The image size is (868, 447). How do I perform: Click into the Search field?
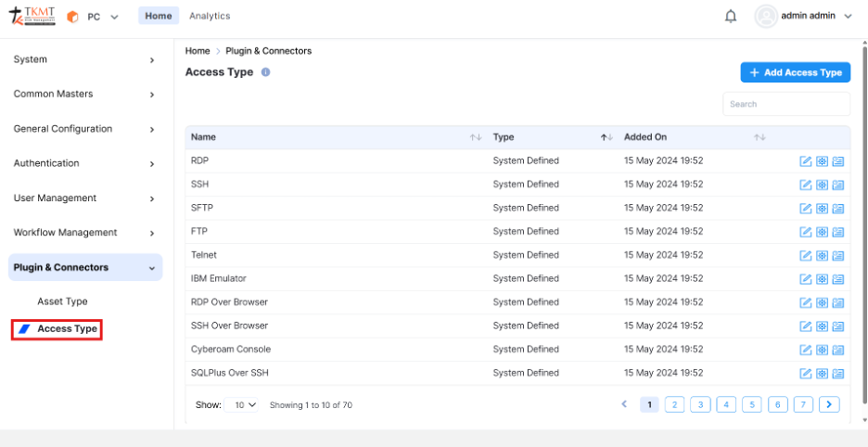[x=786, y=104]
